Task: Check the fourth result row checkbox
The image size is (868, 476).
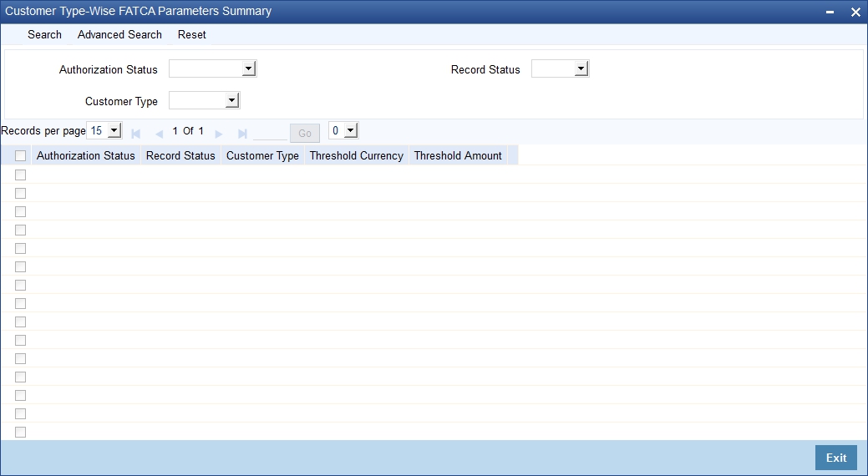Action: (x=21, y=230)
